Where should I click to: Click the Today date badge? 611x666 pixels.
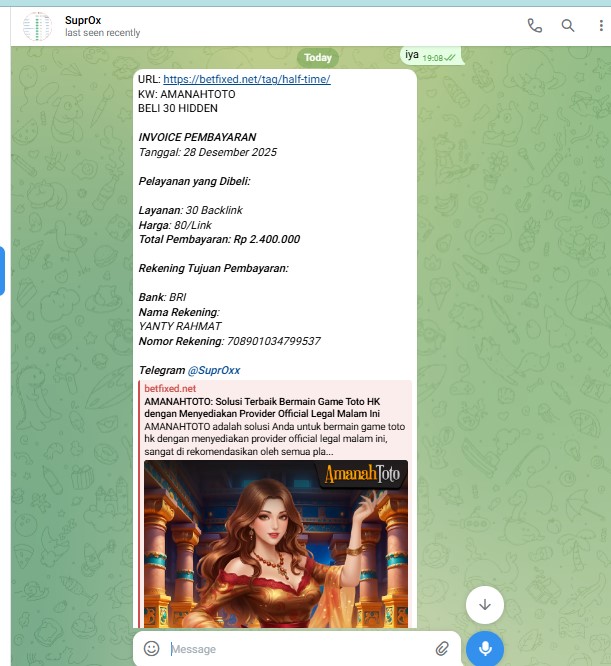pyautogui.click(x=319, y=58)
